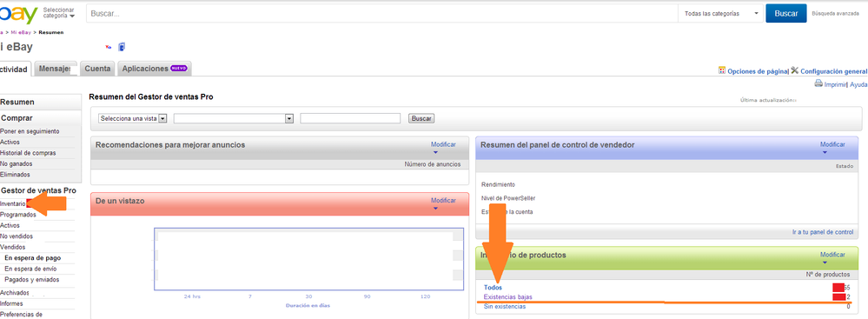Open Inventario in the sidebar

[x=12, y=203]
